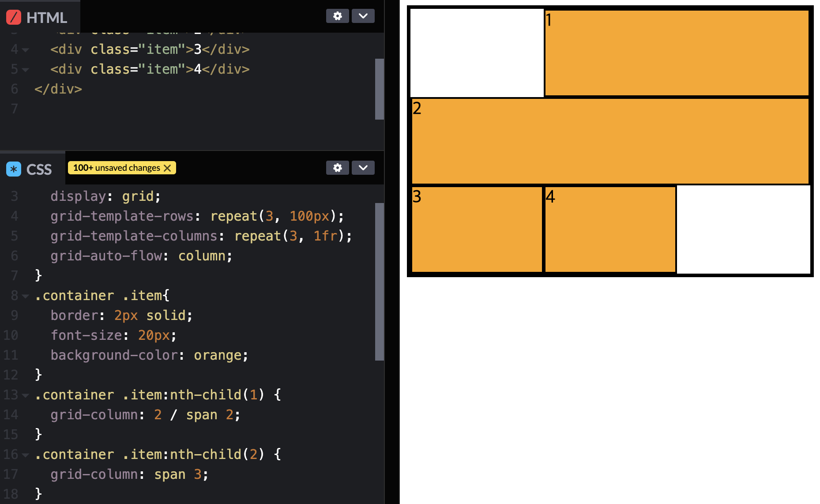Click the CSS editor vertical scrollbar
The image size is (820, 504).
pyautogui.click(x=380, y=282)
